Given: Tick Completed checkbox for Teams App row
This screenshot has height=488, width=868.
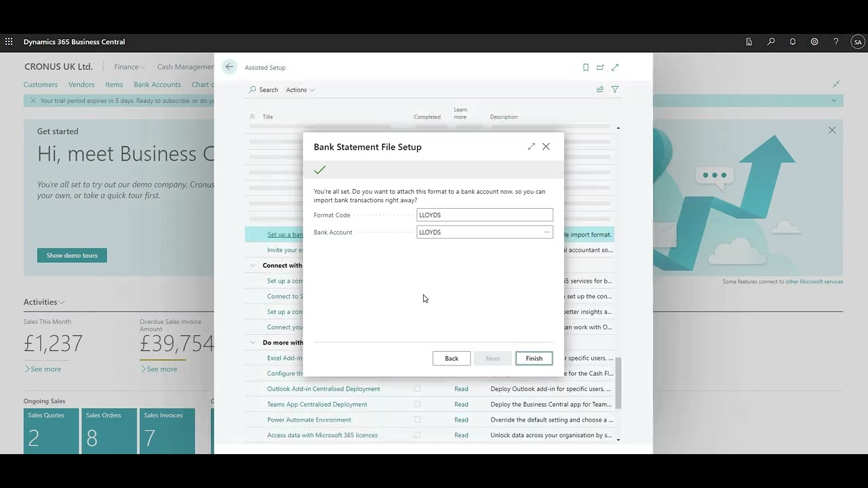Looking at the screenshot, I should point(417,405).
